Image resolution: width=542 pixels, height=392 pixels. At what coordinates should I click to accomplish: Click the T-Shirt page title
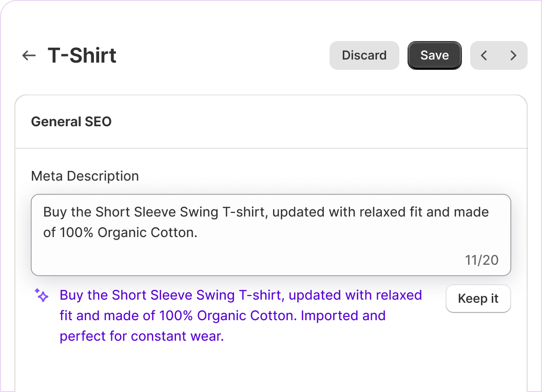tap(82, 55)
